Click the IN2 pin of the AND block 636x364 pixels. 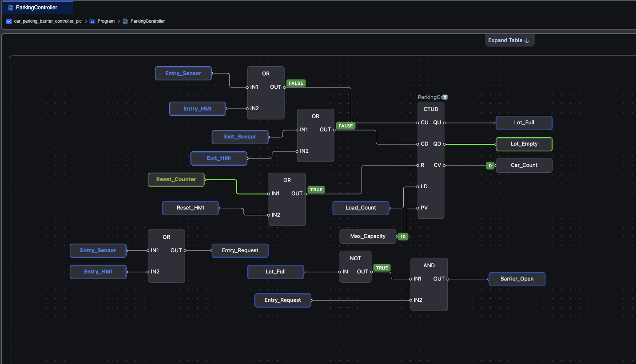point(411,300)
